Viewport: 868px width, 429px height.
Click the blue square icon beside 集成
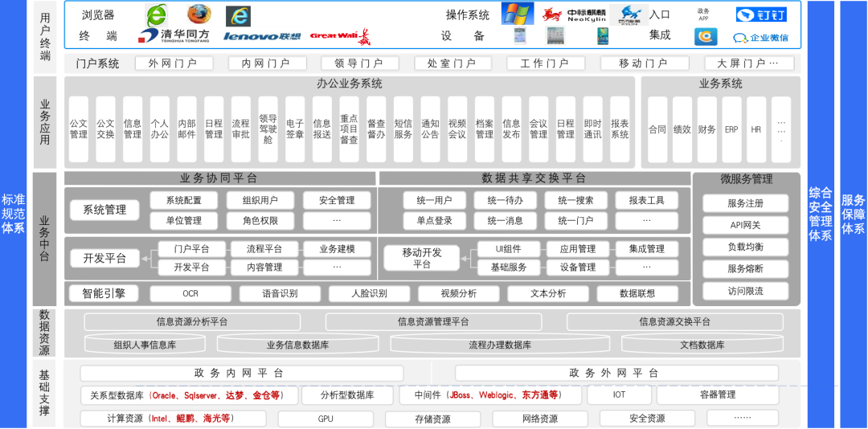706,36
